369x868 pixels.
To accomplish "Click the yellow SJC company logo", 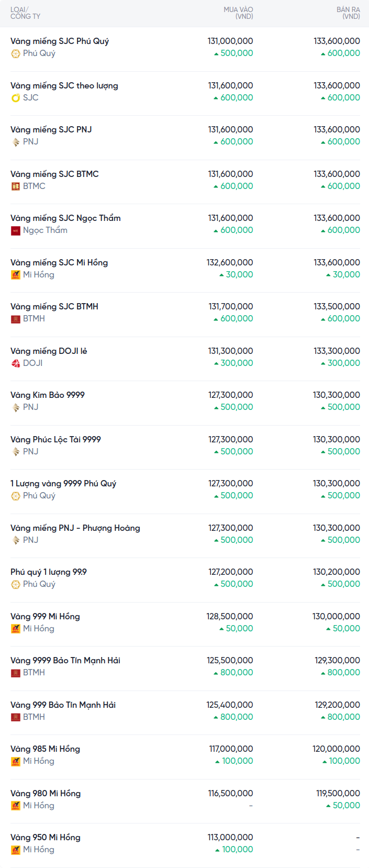I will point(16,98).
